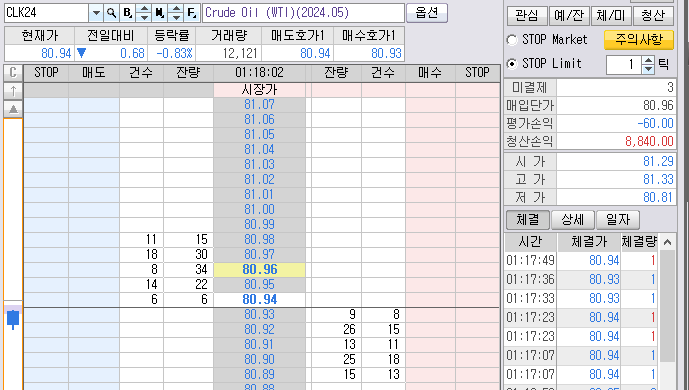The image size is (689, 390).
Task: Click the 81.00 ladder price
Action: pos(259,209)
